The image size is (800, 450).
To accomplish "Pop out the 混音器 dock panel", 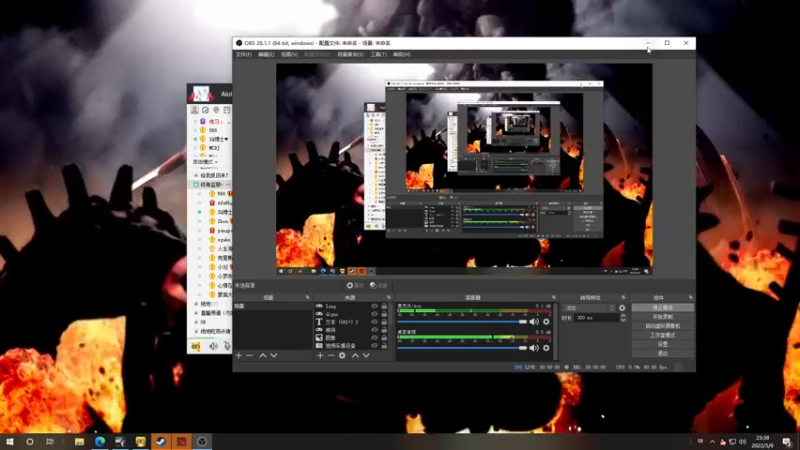I will point(554,297).
